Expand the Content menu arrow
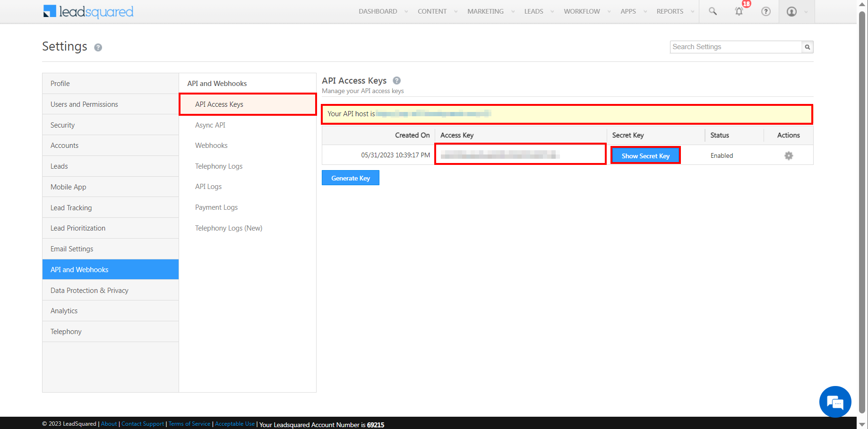The height and width of the screenshot is (429, 868). click(x=455, y=12)
